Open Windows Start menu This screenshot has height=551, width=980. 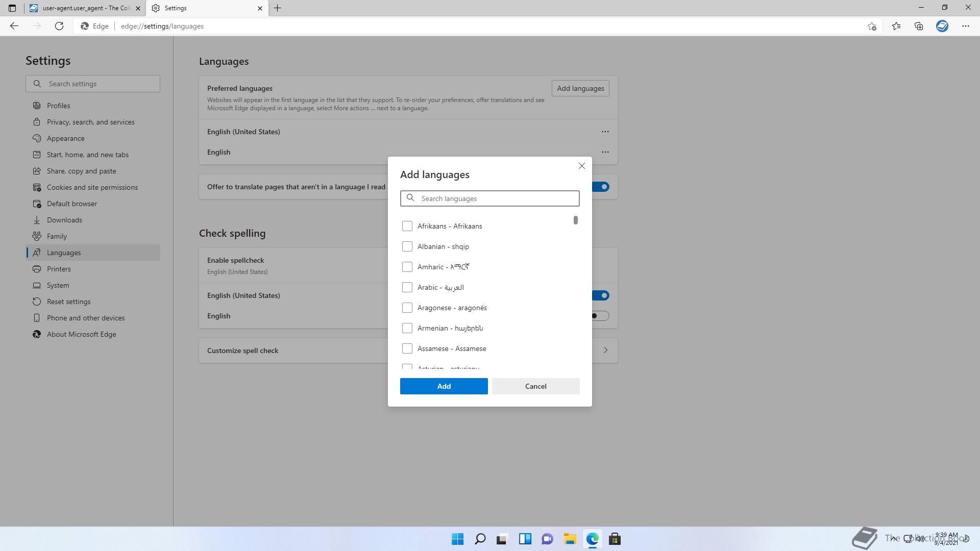coord(458,539)
